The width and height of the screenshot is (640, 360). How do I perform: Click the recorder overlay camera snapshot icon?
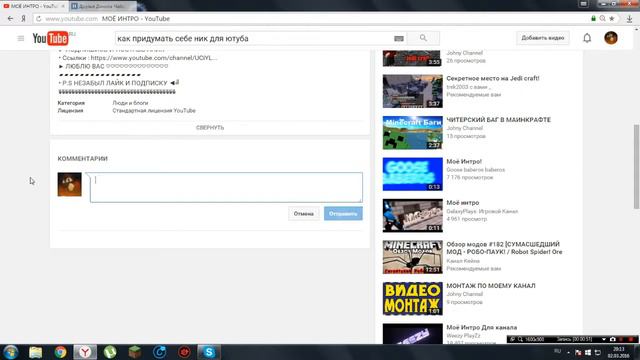pos(612,339)
